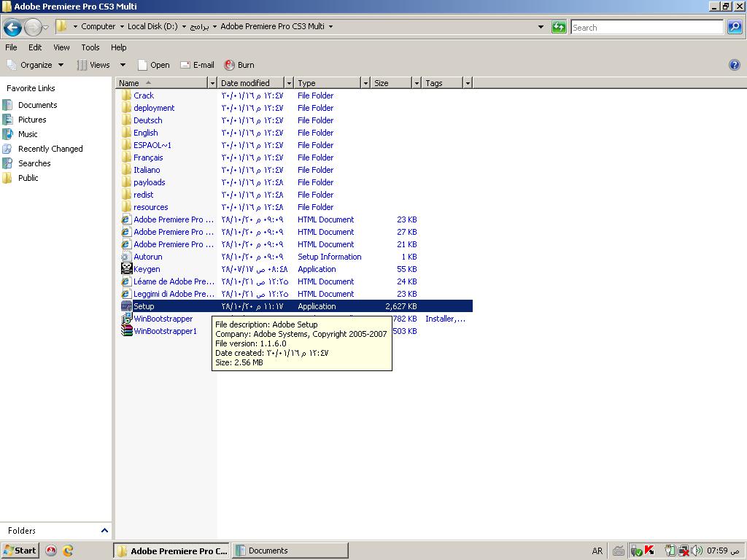Viewport: 747px width, 560px height.
Task: Open the Views dropdown arrow
Action: [x=123, y=65]
